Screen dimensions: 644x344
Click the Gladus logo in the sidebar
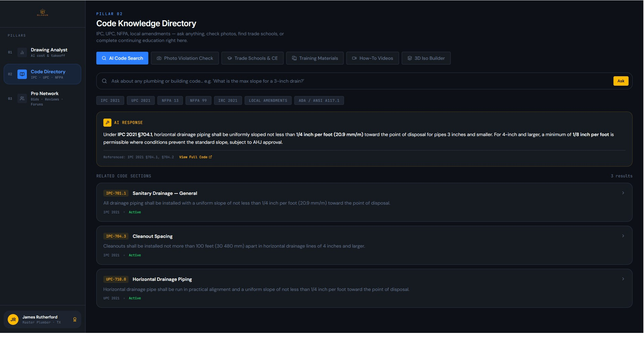tap(43, 12)
